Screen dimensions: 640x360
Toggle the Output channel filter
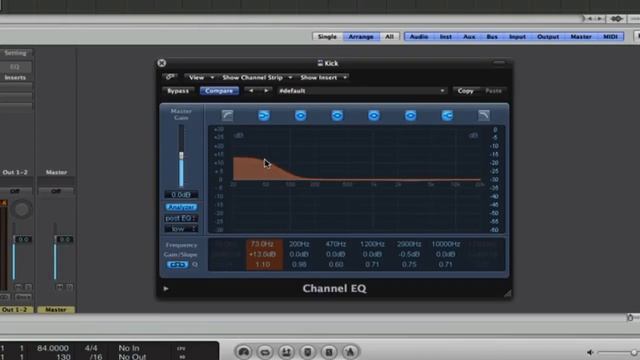[548, 37]
